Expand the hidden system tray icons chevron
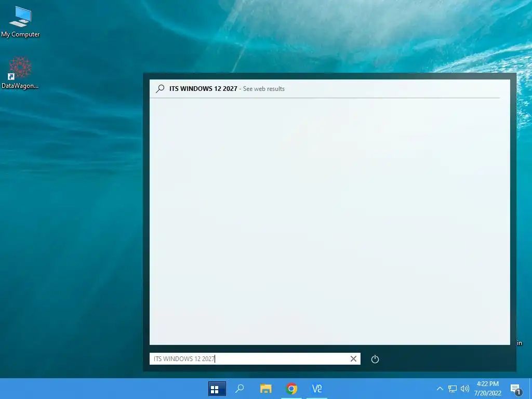532x399 pixels. coord(440,389)
